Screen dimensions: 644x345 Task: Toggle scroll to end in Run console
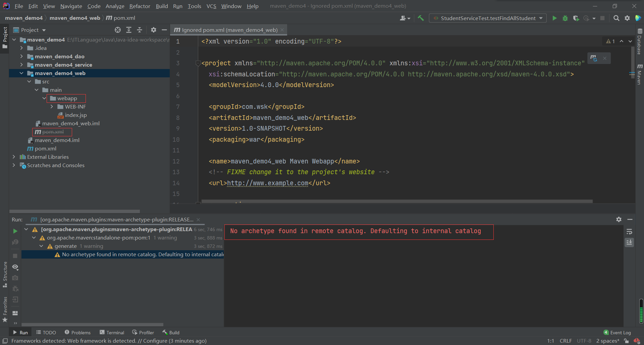click(x=629, y=242)
